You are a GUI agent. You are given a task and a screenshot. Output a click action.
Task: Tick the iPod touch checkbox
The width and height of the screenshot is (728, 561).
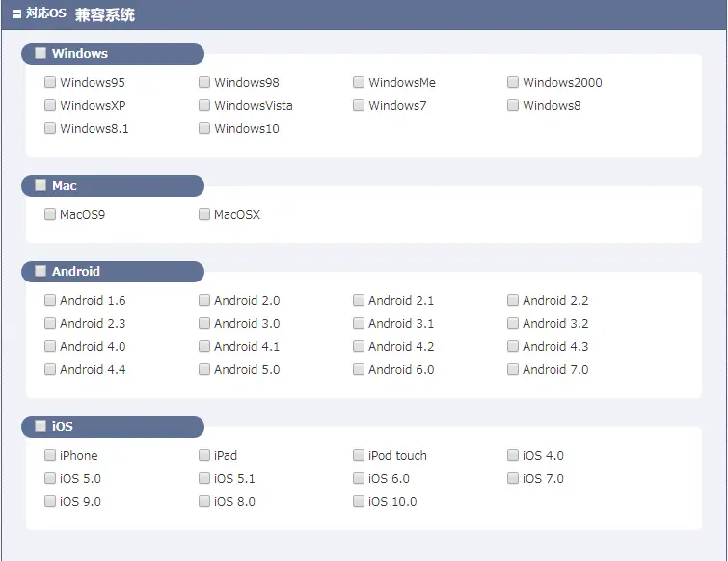click(x=359, y=456)
